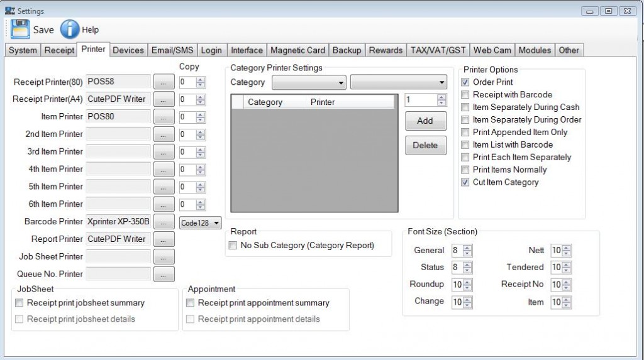Click the Printer column header

[350, 102]
